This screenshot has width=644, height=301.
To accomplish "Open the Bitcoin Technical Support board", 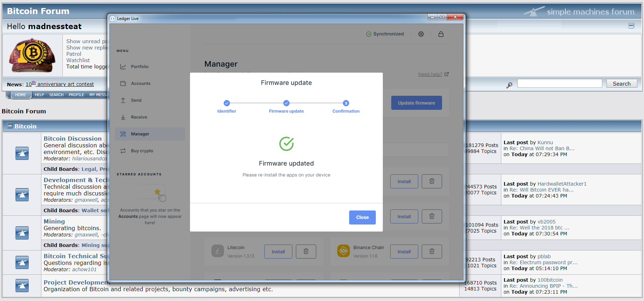I will (x=75, y=256).
